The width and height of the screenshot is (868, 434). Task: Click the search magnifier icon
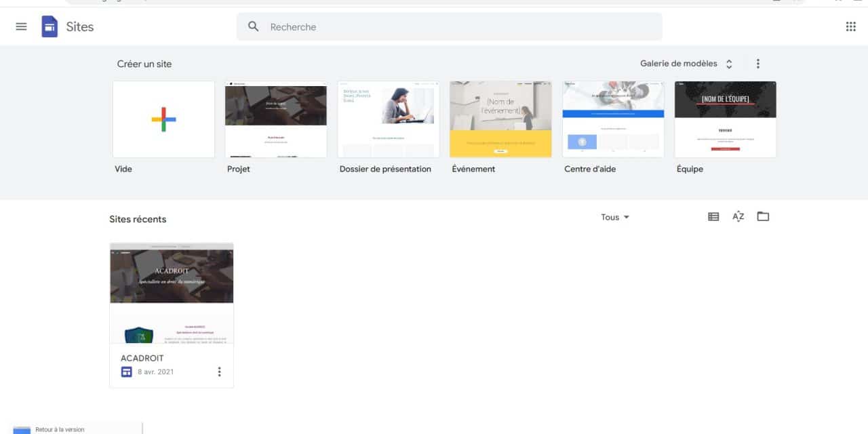coord(254,27)
